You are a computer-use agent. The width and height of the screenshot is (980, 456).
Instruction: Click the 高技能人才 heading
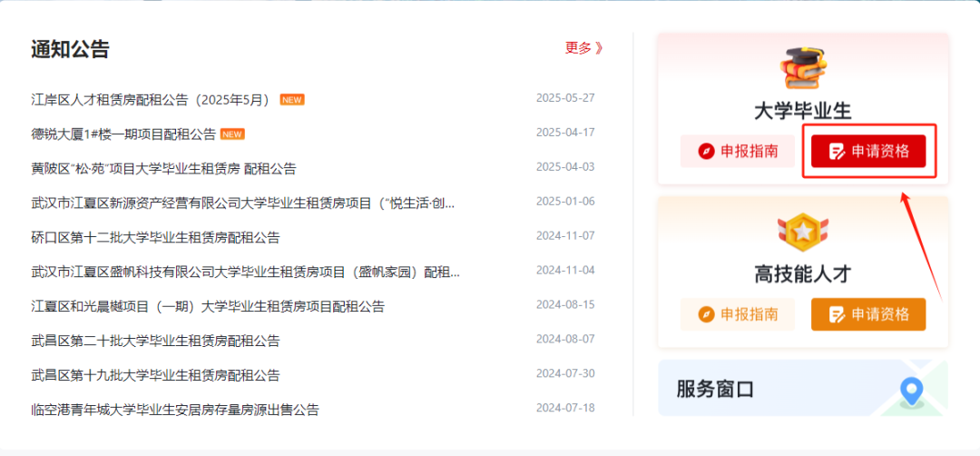802,274
